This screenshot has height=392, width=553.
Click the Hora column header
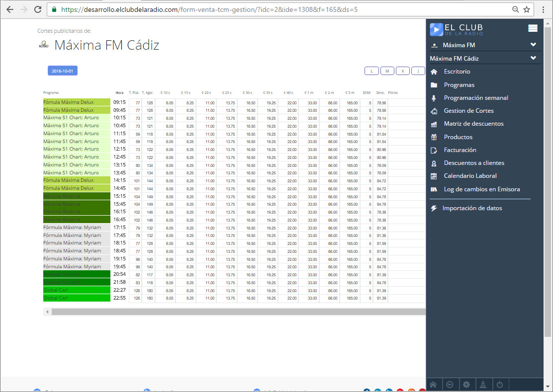click(119, 92)
